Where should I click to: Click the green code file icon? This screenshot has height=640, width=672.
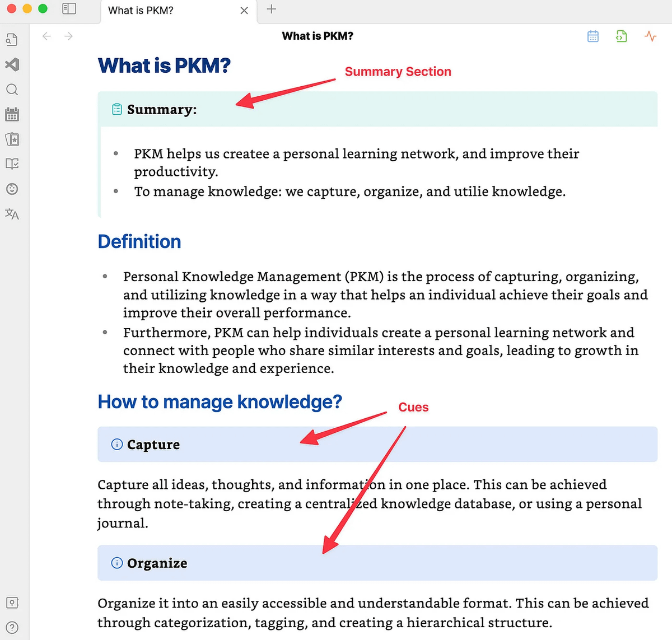621,36
